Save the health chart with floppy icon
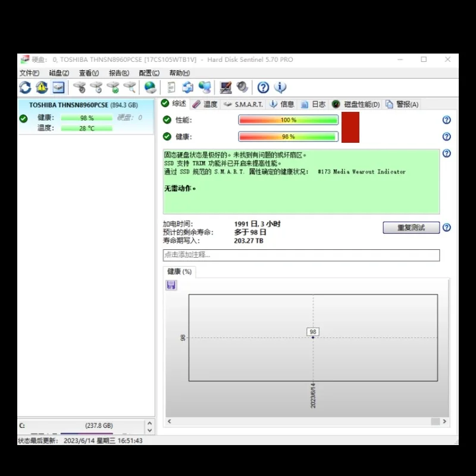Viewport: 476px width, 476px height. [171, 285]
